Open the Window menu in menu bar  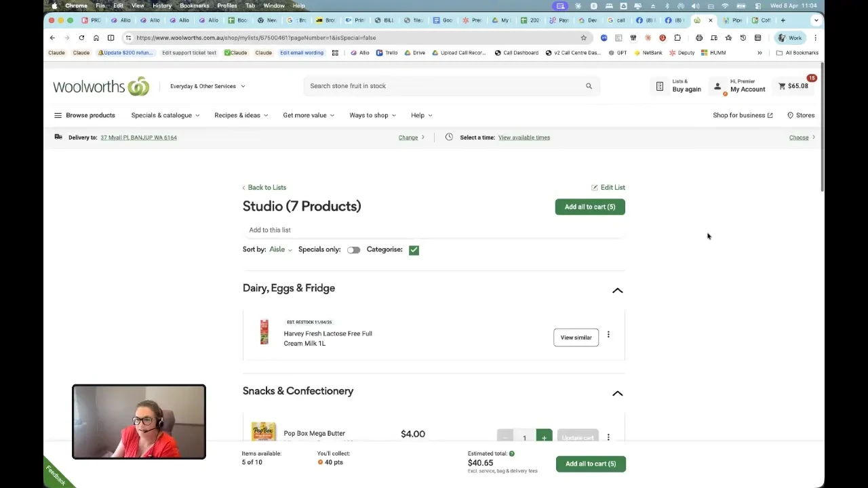(274, 5)
